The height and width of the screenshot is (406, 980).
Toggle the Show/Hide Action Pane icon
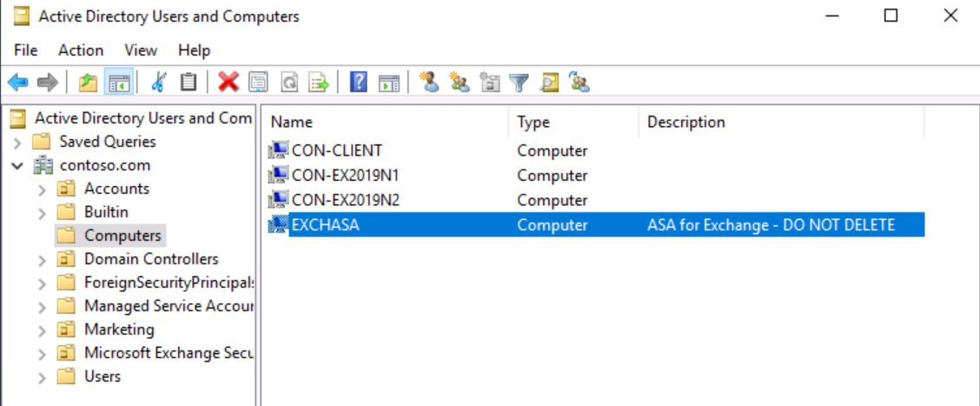coord(388,82)
